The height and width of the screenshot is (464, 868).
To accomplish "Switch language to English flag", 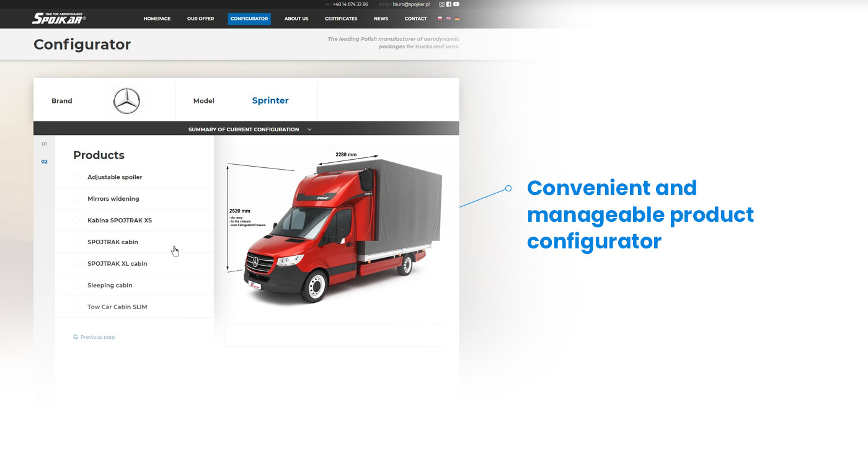I will [449, 19].
